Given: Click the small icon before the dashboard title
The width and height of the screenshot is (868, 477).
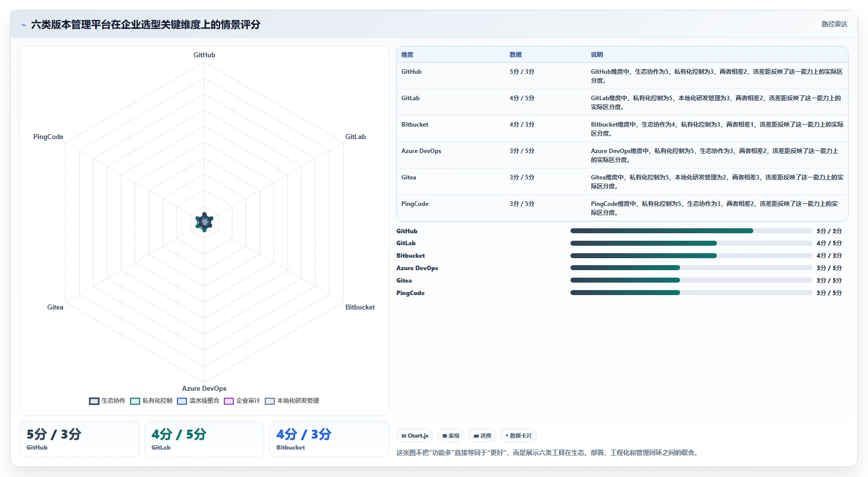Looking at the screenshot, I should point(23,25).
